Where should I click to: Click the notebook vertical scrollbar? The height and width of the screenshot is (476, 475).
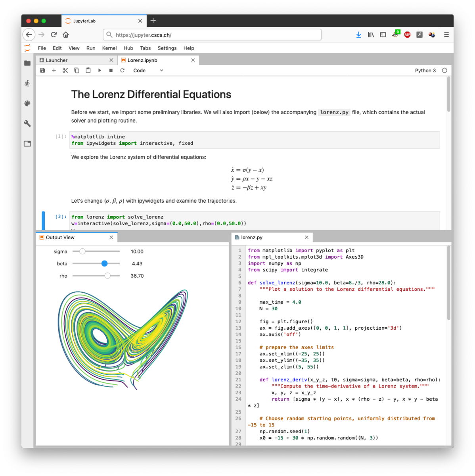pos(449,94)
